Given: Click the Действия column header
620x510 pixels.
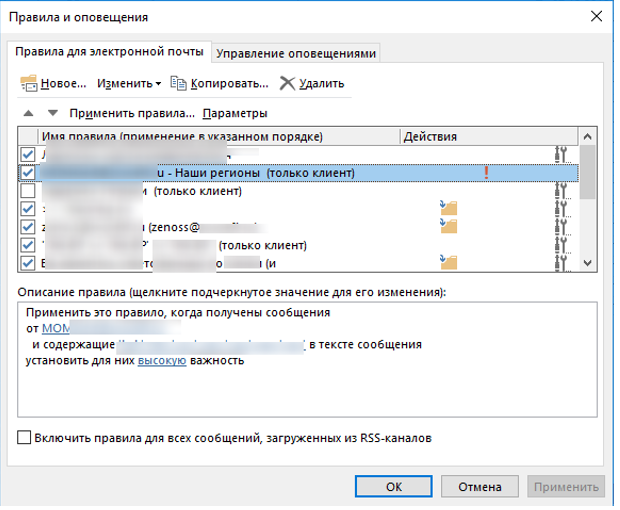Looking at the screenshot, I should [x=489, y=137].
